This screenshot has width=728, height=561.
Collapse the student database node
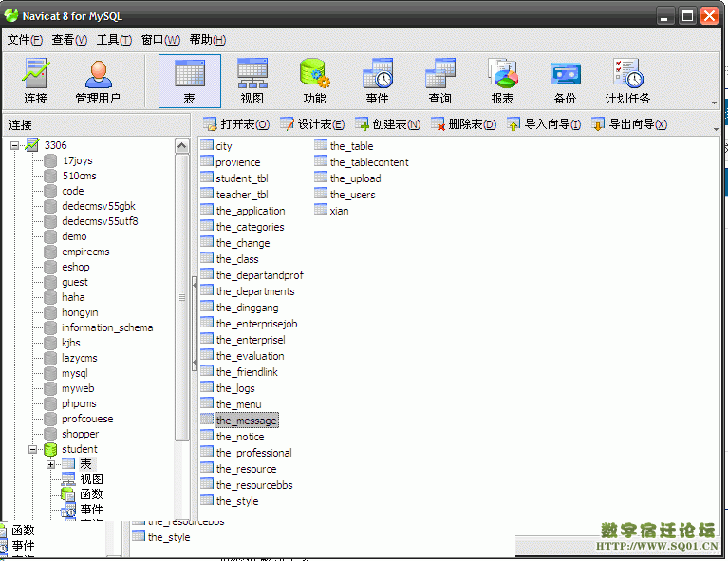point(32,449)
